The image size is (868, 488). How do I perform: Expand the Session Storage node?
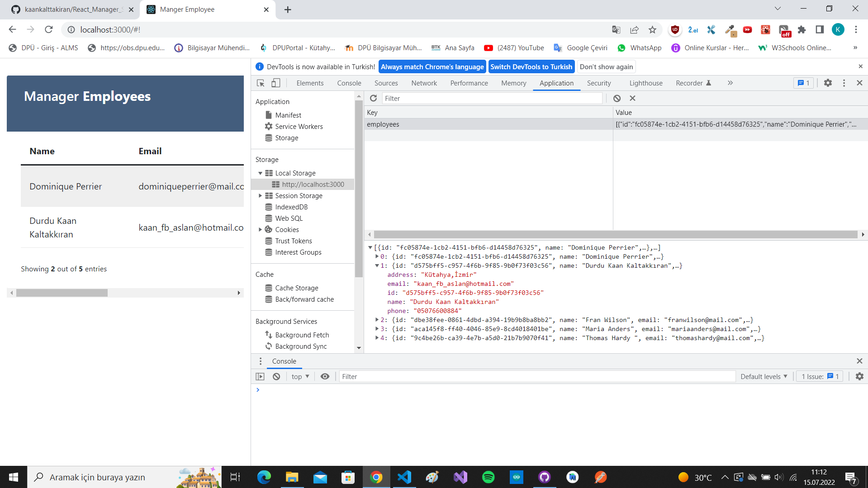click(x=260, y=195)
